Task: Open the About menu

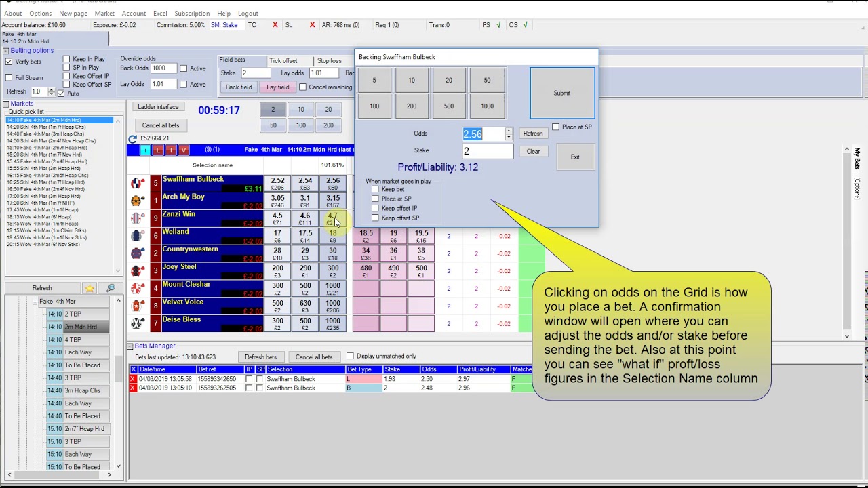Action: [x=13, y=14]
